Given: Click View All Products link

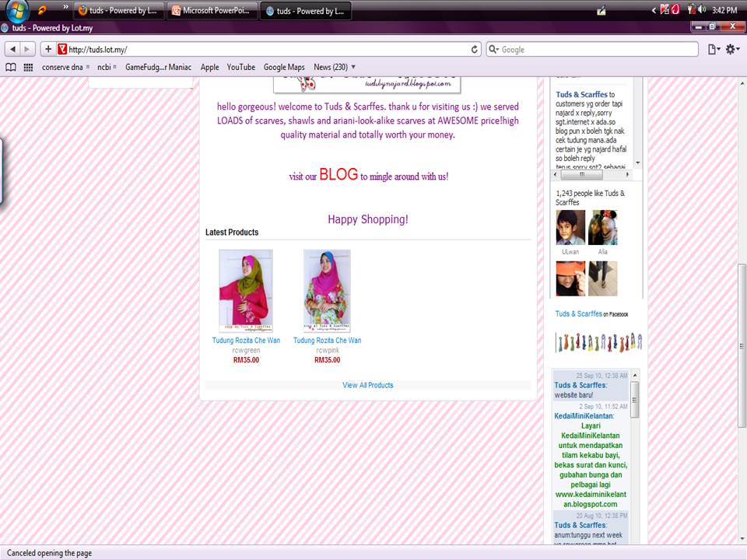Looking at the screenshot, I should point(368,385).
